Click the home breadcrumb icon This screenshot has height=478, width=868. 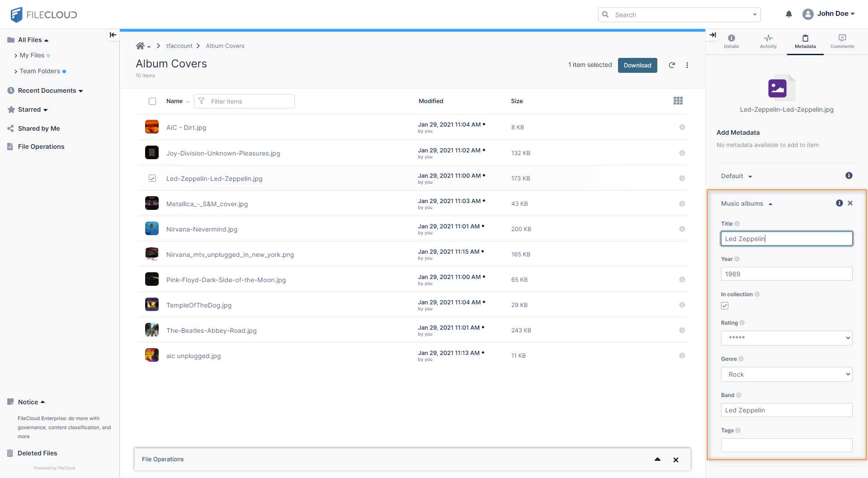(x=140, y=46)
